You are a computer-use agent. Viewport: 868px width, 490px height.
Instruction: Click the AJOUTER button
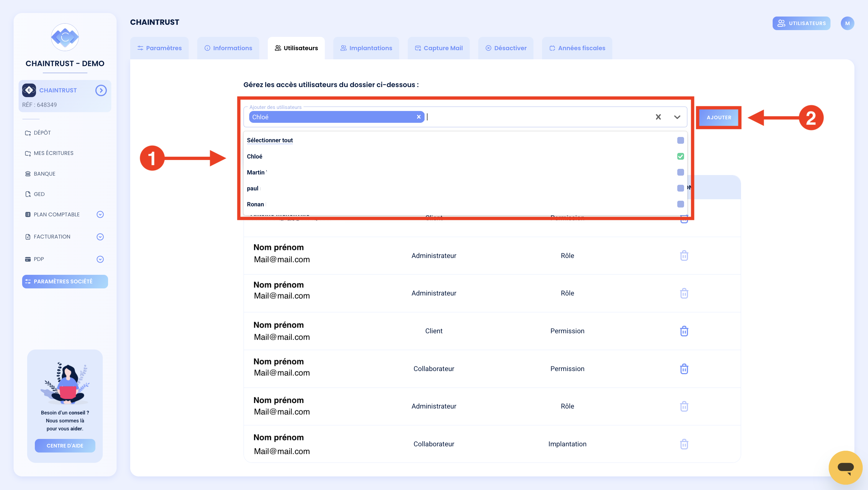719,117
